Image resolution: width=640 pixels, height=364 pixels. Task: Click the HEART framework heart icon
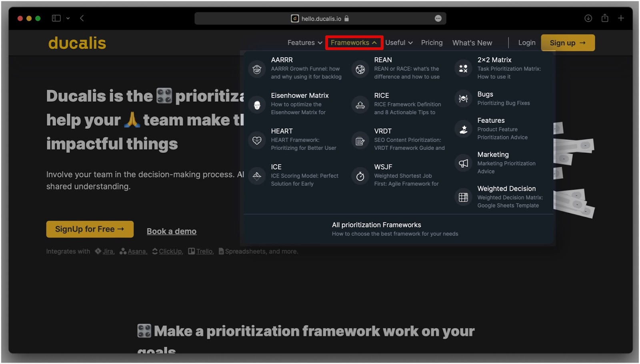tap(257, 140)
